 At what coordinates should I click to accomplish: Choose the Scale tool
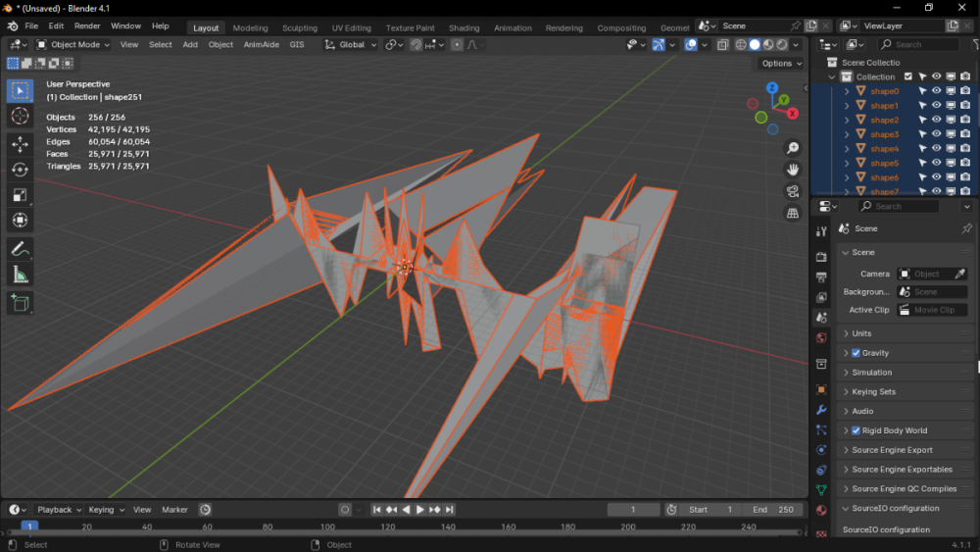[20, 195]
